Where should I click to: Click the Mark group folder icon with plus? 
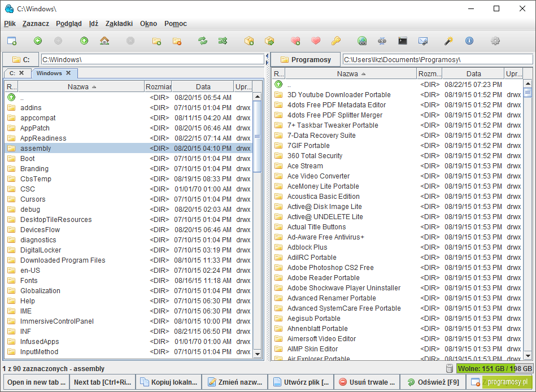156,41
